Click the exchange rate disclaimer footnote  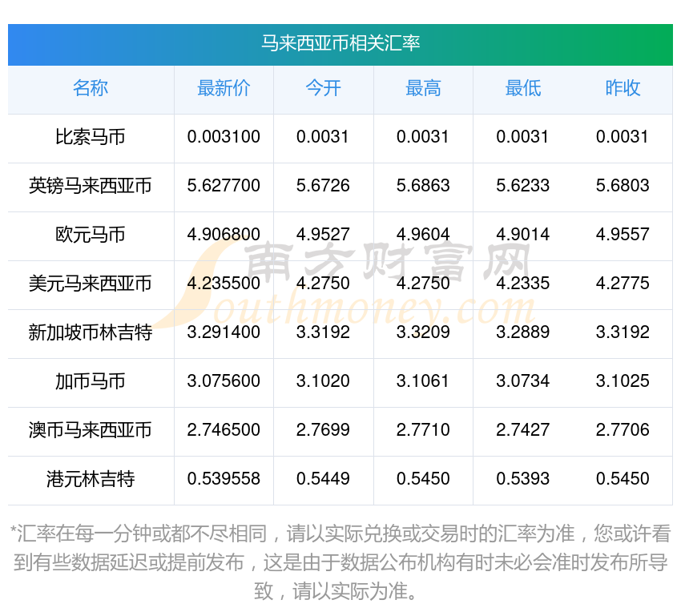click(340, 562)
